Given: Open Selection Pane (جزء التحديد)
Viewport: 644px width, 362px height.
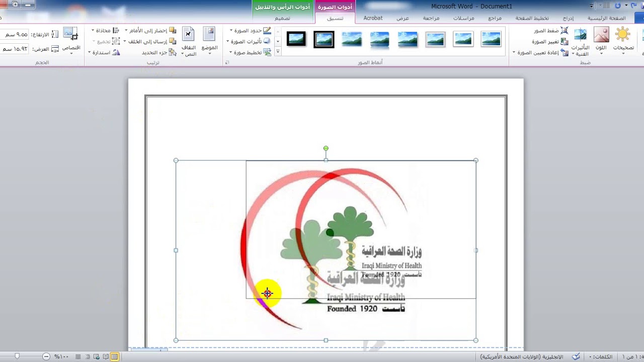Looking at the screenshot, I should click(x=158, y=52).
